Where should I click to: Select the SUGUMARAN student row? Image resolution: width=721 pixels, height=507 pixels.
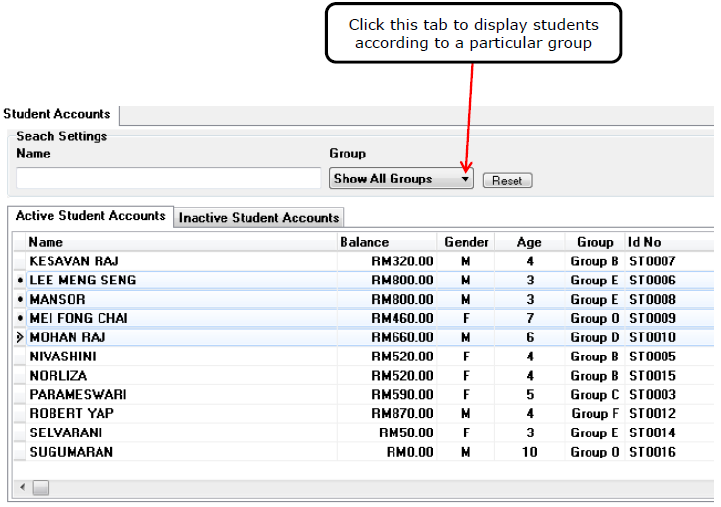coord(71,452)
